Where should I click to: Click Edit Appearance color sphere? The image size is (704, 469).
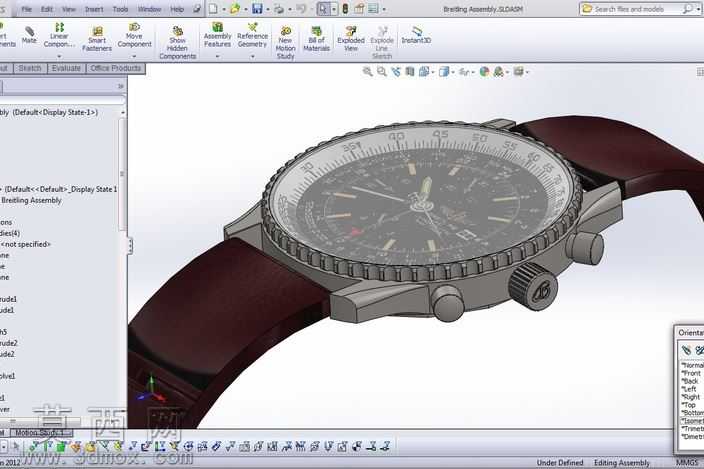484,72
